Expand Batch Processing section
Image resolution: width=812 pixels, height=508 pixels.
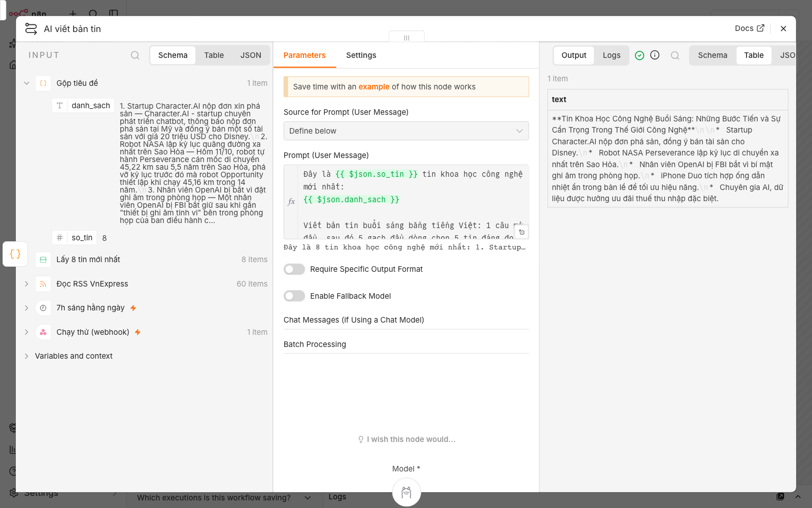click(406, 344)
